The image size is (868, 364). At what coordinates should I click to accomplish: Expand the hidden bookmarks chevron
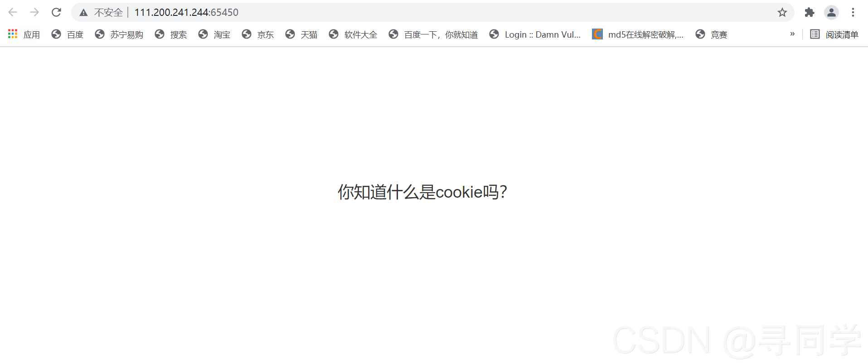pos(792,34)
